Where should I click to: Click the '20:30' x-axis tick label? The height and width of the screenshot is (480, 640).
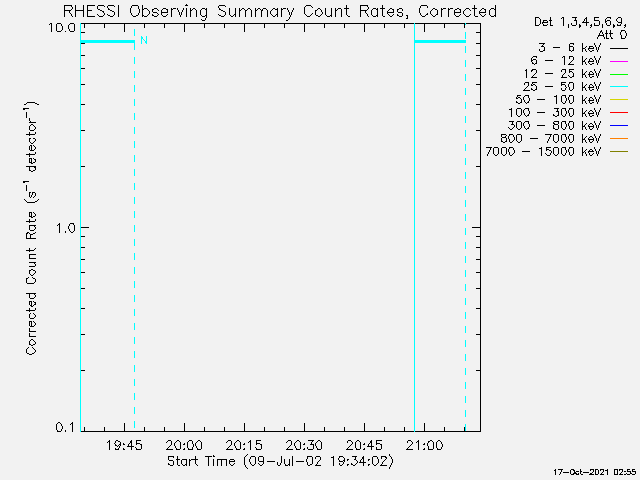(304, 445)
